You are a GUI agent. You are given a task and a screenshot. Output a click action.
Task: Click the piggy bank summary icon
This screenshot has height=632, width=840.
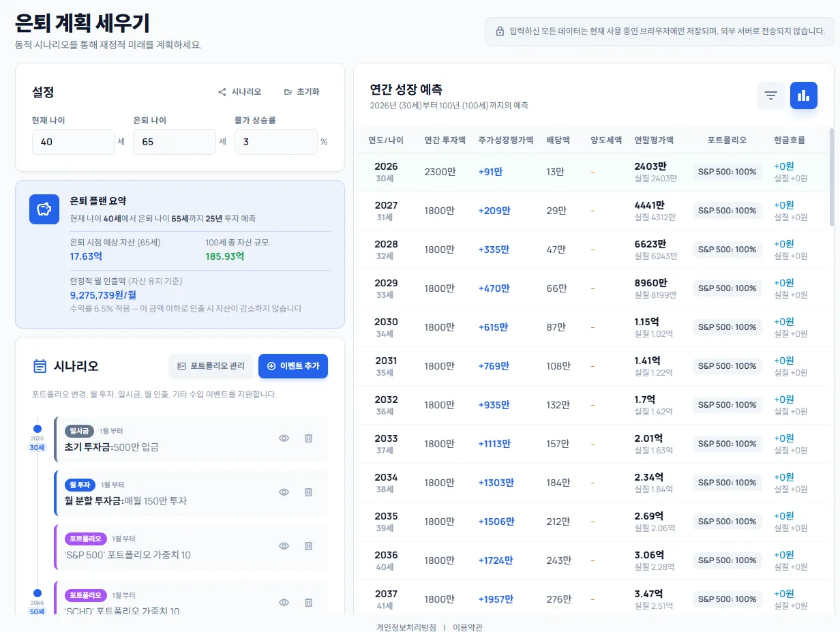click(44, 209)
